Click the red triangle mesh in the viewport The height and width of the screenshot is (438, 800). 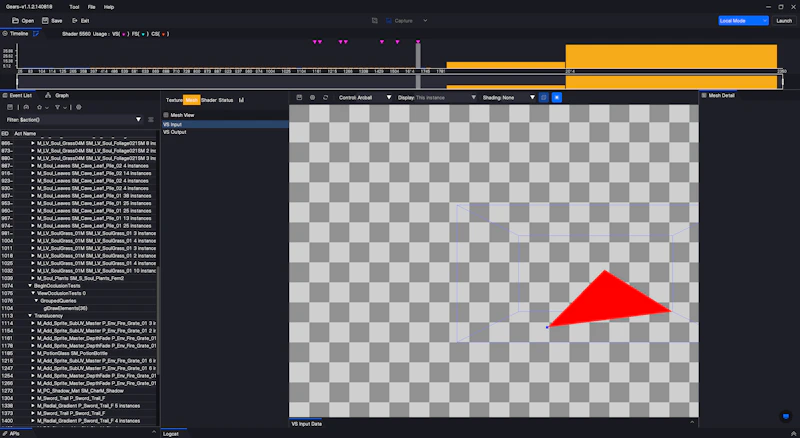click(610, 301)
